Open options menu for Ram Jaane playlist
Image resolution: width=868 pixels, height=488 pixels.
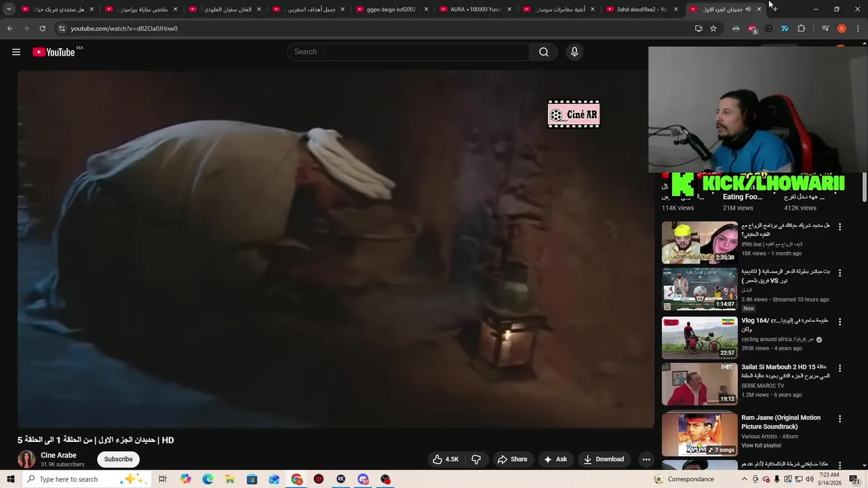(x=840, y=420)
